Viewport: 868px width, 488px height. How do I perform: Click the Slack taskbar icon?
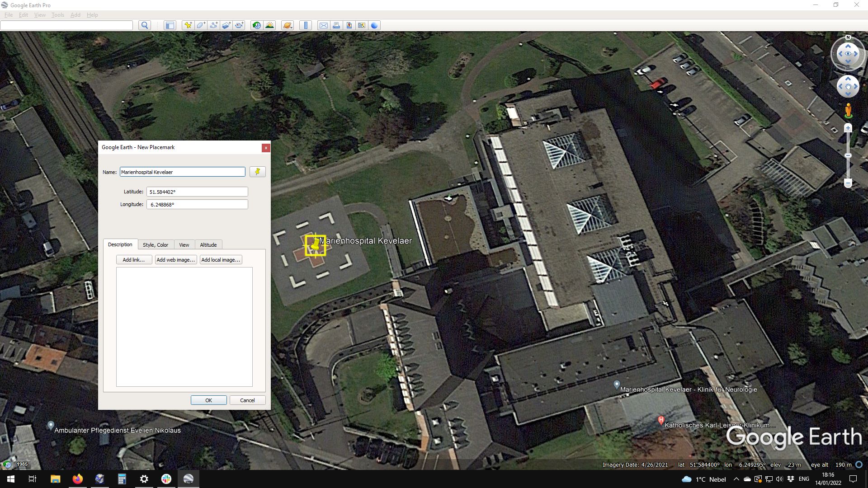point(166,479)
